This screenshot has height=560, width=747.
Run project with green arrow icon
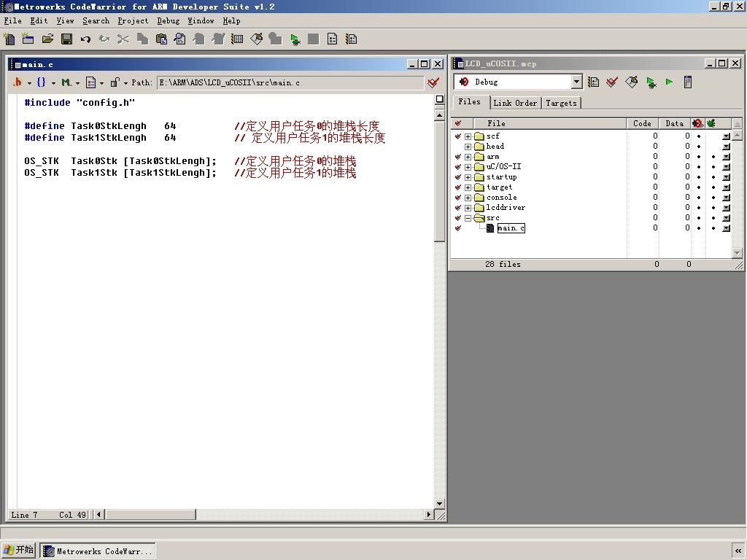pos(670,82)
